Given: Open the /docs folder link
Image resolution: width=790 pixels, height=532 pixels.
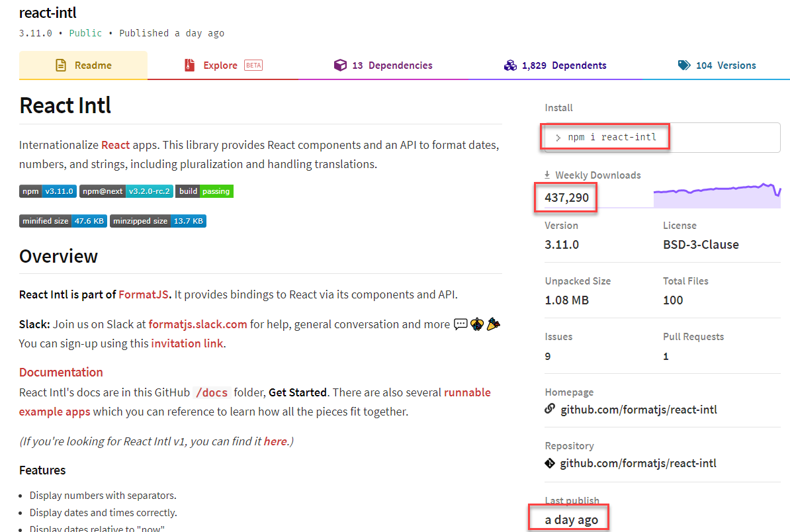Looking at the screenshot, I should 212,392.
